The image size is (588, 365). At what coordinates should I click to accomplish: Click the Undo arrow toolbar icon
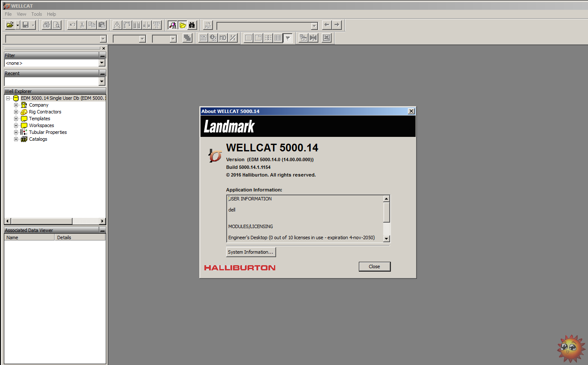72,25
